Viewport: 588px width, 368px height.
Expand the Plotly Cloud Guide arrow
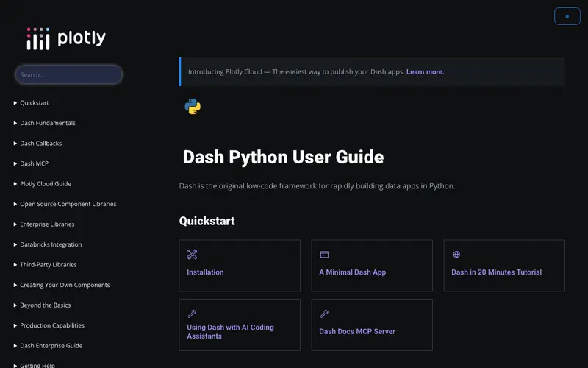pyautogui.click(x=15, y=184)
